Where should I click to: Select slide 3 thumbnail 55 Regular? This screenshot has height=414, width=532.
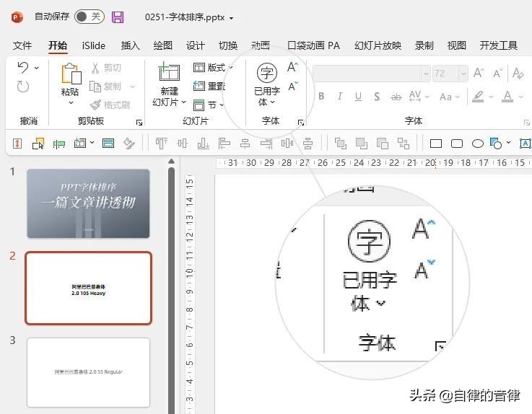(x=88, y=372)
